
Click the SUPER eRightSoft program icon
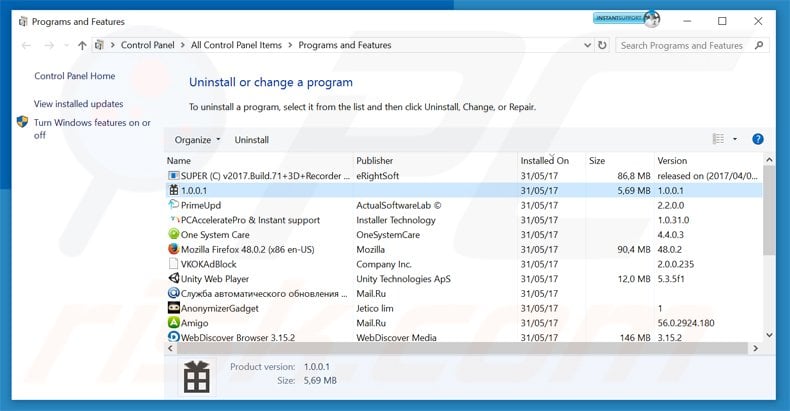(x=173, y=176)
